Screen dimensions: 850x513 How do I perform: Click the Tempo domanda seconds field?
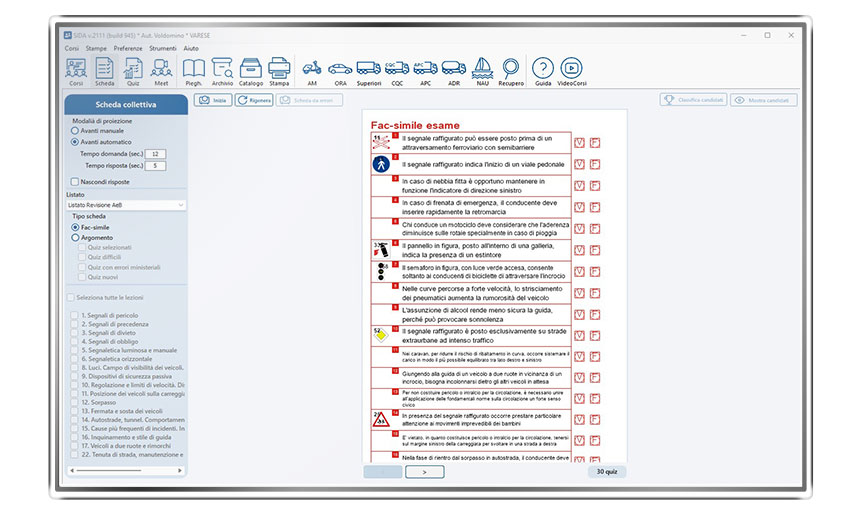point(157,154)
